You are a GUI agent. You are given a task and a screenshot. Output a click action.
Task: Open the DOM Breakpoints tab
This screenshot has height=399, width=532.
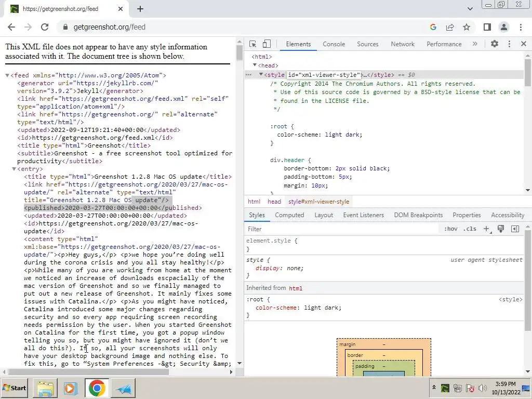[418, 215]
